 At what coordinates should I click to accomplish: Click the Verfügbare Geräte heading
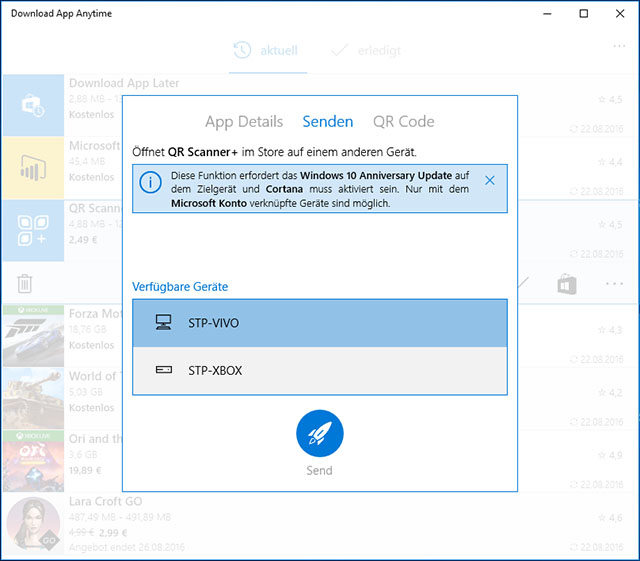180,287
